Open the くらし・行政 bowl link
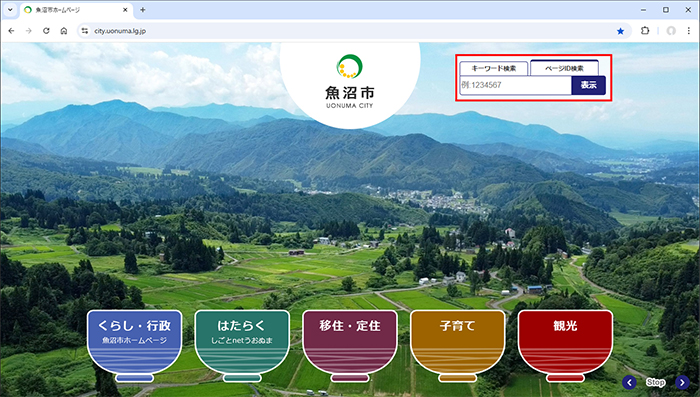This screenshot has height=397, width=700. (134, 346)
